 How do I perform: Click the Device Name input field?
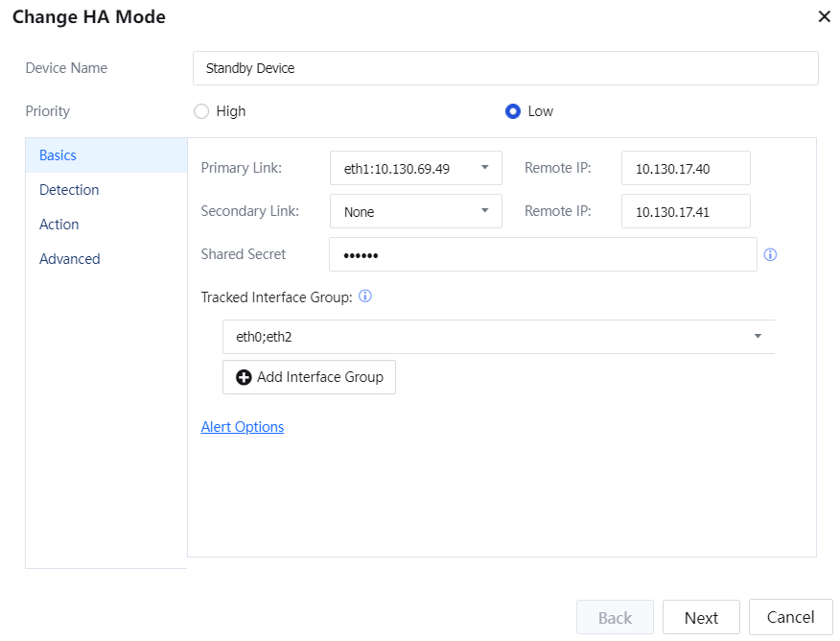click(504, 68)
